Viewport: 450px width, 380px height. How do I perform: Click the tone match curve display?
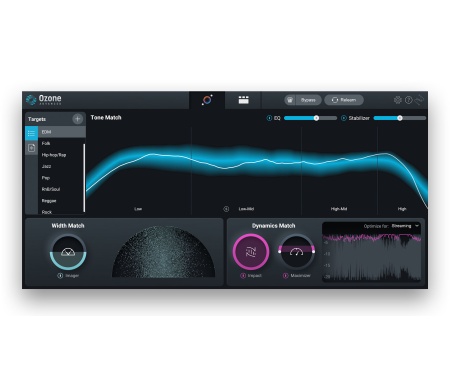pyautogui.click(x=257, y=170)
